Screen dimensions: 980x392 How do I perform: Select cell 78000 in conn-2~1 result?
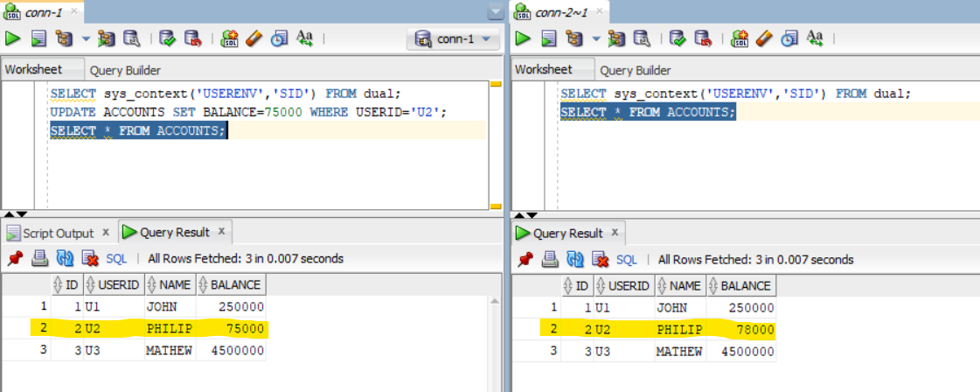pos(741,329)
